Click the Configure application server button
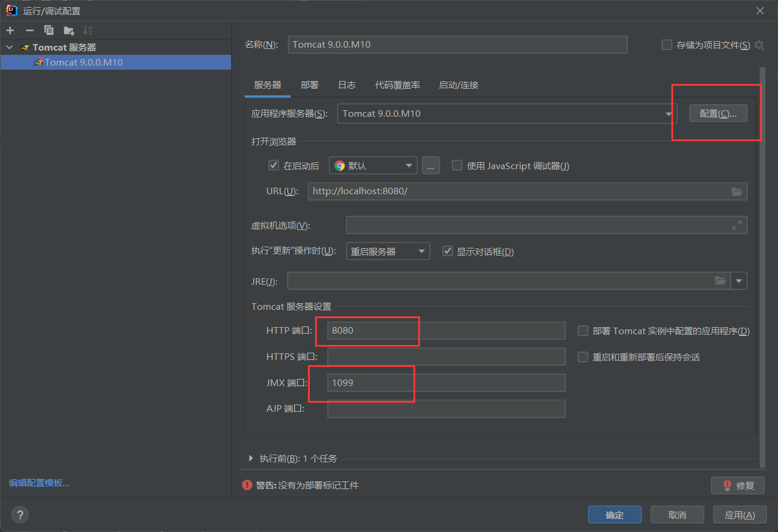778x532 pixels. click(x=718, y=113)
